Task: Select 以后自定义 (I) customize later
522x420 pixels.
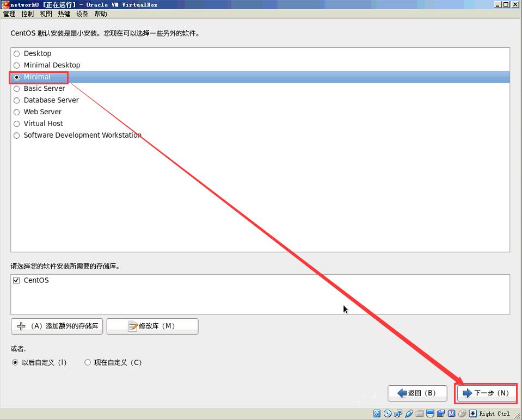Action: (15, 362)
